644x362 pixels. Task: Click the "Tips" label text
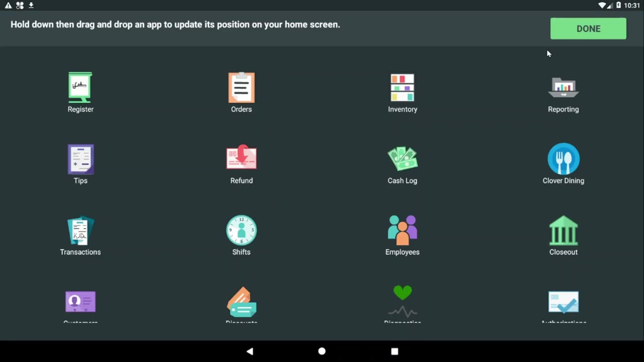[80, 180]
